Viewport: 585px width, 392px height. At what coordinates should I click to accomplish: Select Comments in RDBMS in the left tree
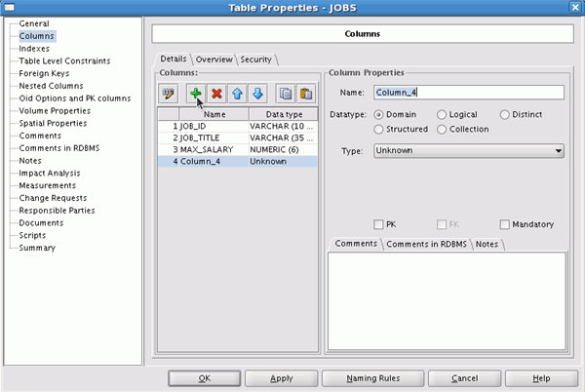coord(58,148)
